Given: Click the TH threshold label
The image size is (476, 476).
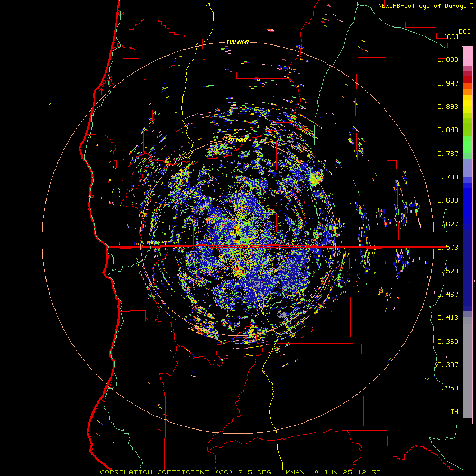Looking at the screenshot, I should click(x=454, y=412).
